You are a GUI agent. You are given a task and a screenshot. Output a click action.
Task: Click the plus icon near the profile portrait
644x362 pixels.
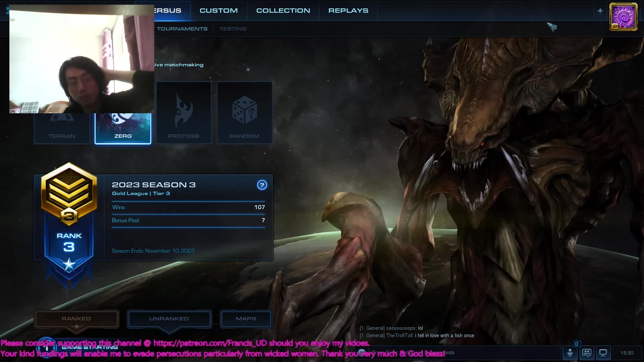[x=600, y=11]
